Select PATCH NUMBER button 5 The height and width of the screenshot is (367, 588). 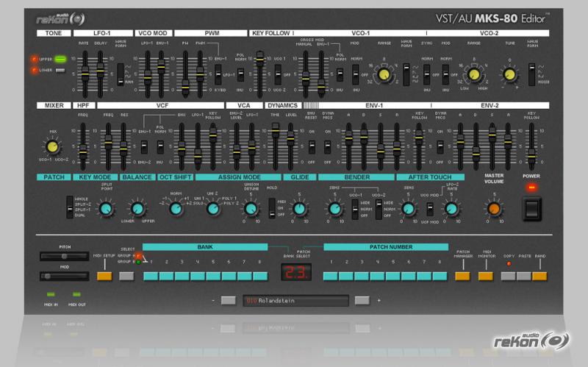[x=393, y=277]
